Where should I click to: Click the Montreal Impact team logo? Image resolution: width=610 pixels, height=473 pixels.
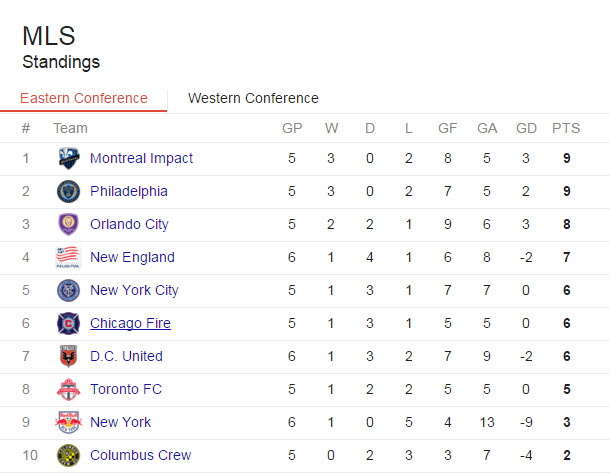click(69, 158)
